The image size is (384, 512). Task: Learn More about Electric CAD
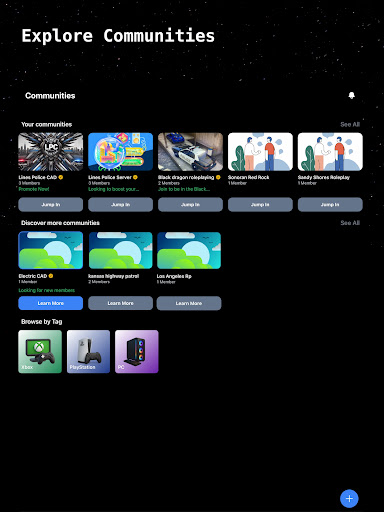click(51, 303)
